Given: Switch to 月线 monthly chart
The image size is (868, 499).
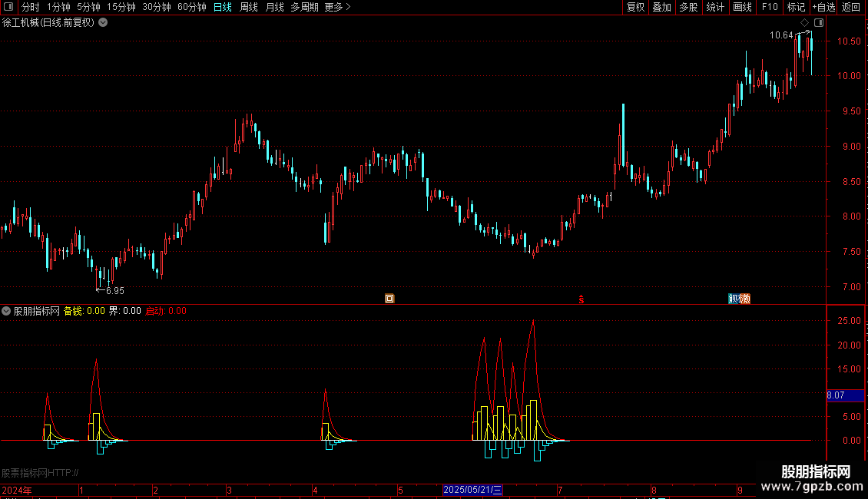Looking at the screenshot, I should click(274, 7).
